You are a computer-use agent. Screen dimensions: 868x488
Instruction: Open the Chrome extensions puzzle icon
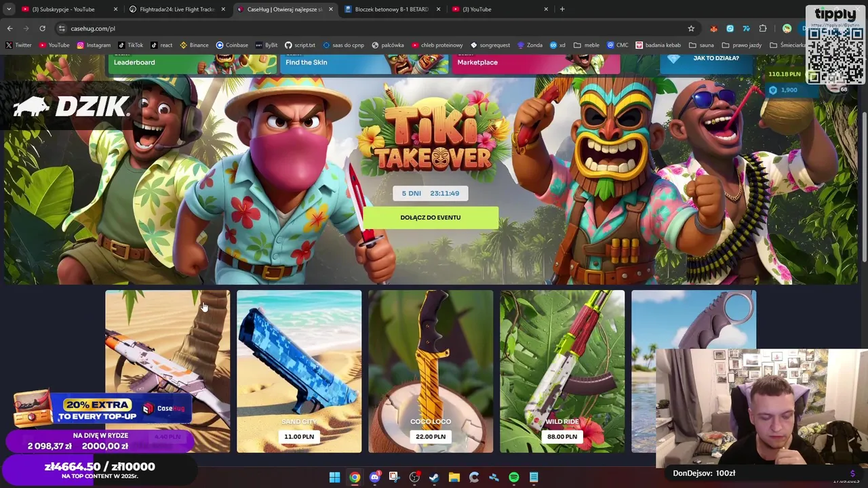click(x=763, y=28)
